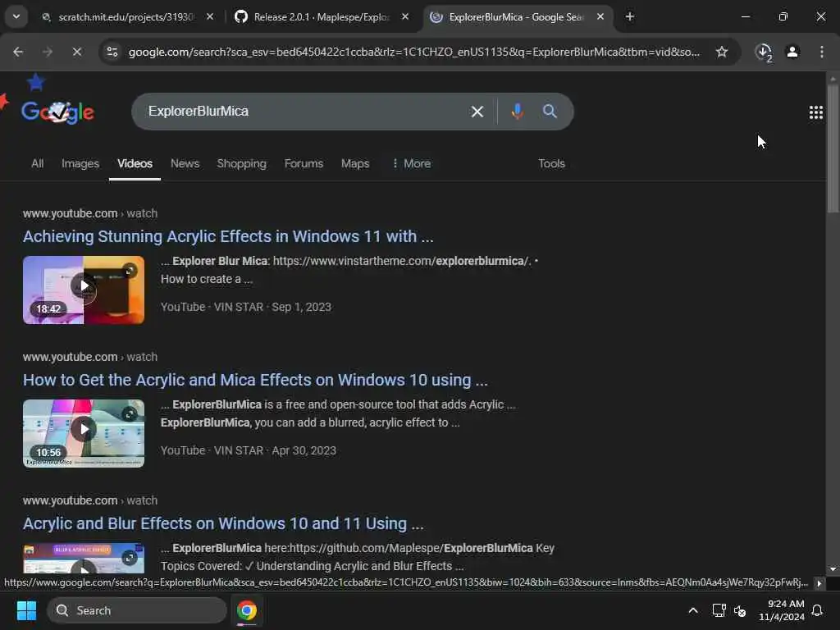The image size is (840, 630).
Task: Open the tab search dropdown arrow
Action: coord(16,16)
